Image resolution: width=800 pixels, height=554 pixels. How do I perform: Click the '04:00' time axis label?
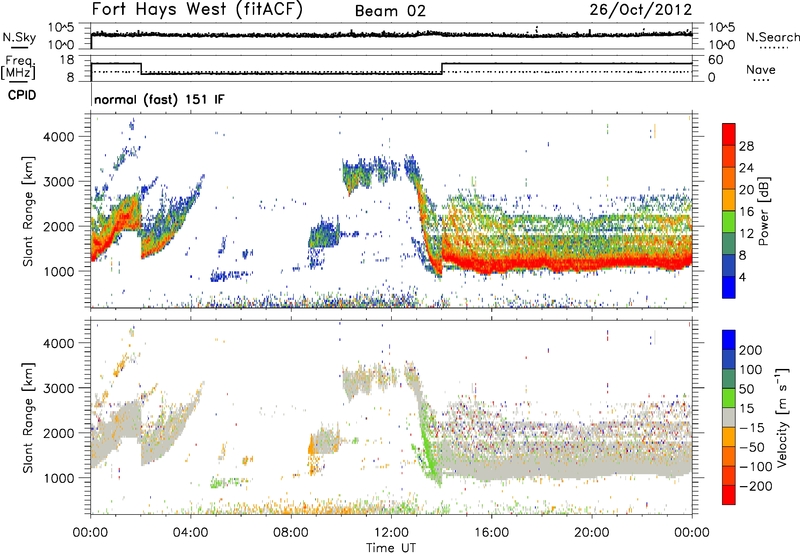pyautogui.click(x=190, y=533)
